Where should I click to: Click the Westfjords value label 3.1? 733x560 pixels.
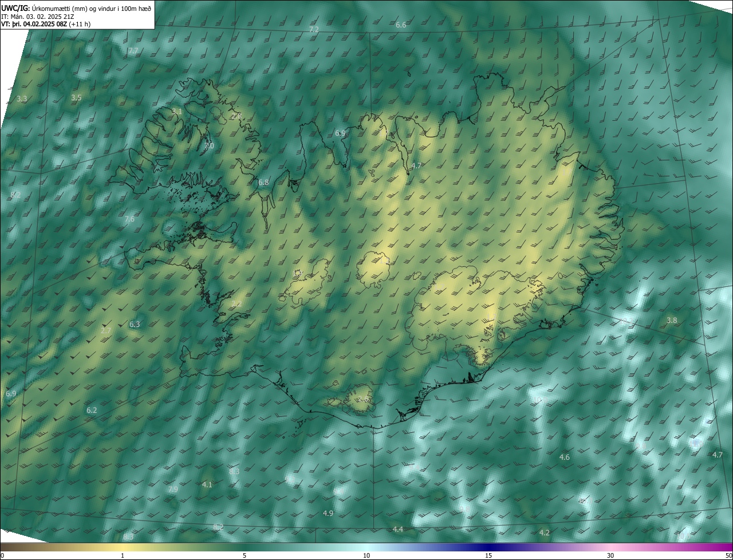click(177, 111)
